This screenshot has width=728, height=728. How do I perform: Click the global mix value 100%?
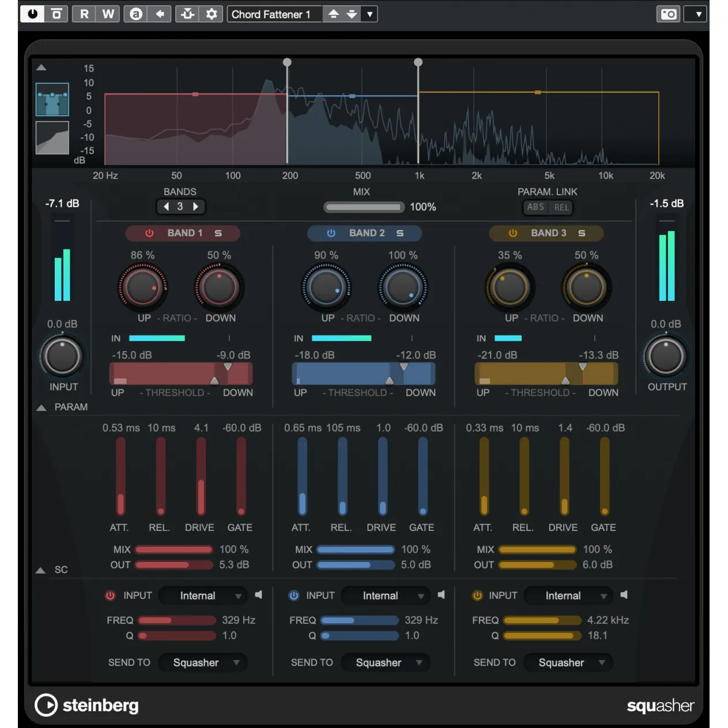point(423,207)
